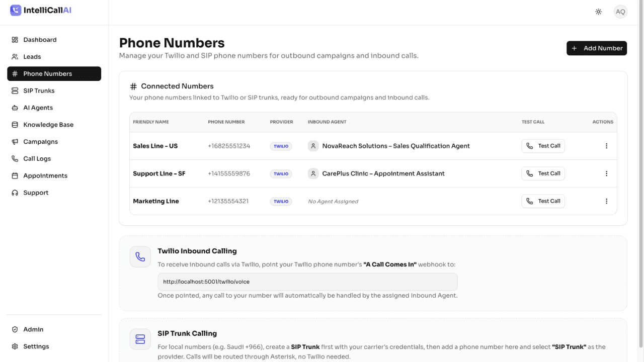Click phone number +16825551234
This screenshot has height=362, width=644.
[229, 146]
